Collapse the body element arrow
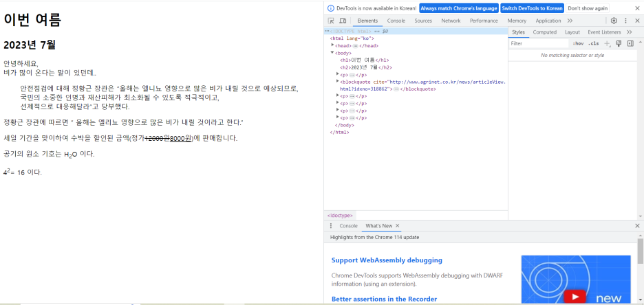Screen dimensions: 644x305 pos(333,52)
